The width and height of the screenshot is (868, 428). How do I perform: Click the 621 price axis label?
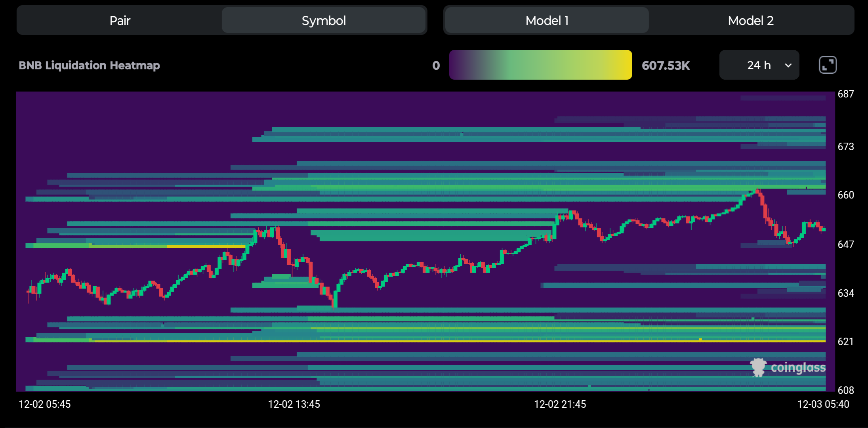click(845, 342)
